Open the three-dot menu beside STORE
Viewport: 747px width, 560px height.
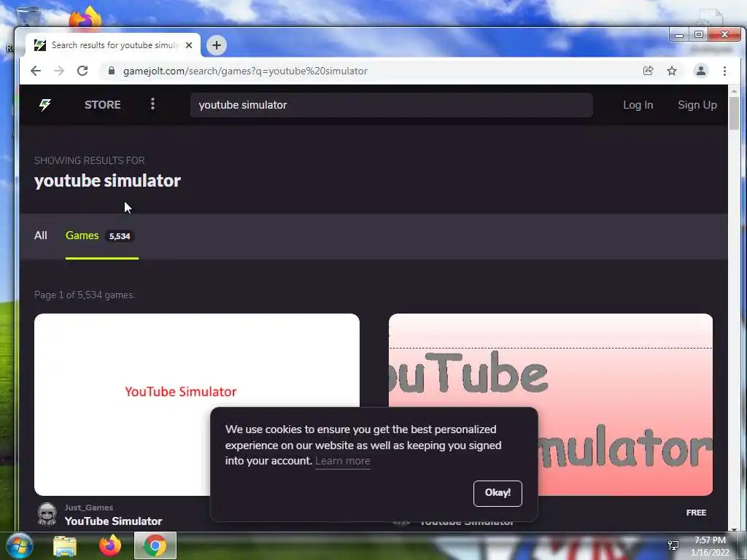click(152, 104)
